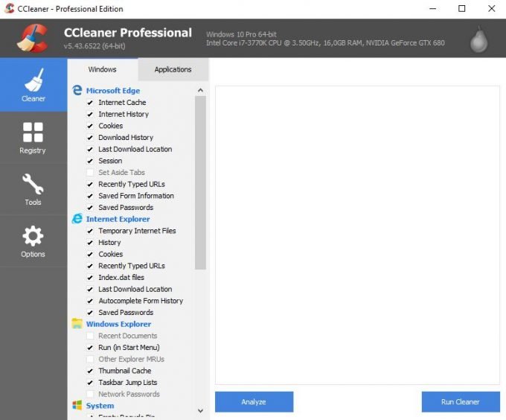The image size is (506, 420).
Task: Maximize the CCleaner window
Action: (462, 9)
